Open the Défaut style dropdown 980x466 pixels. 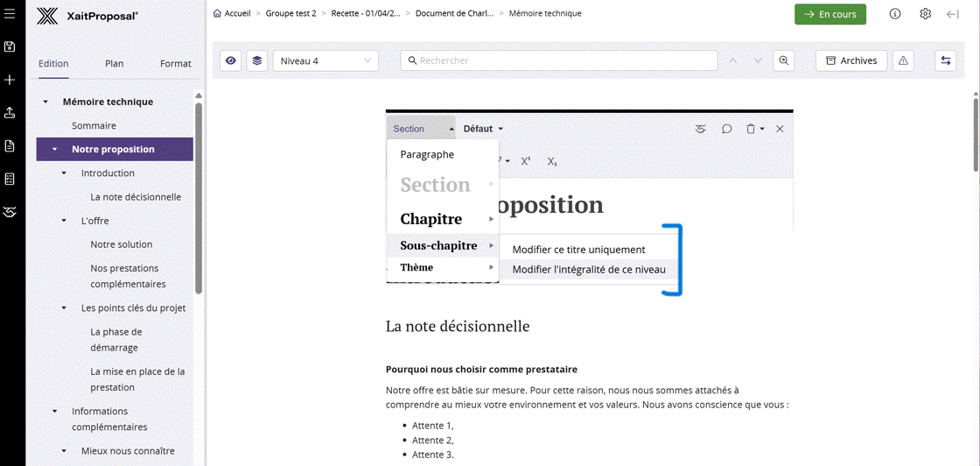point(483,129)
